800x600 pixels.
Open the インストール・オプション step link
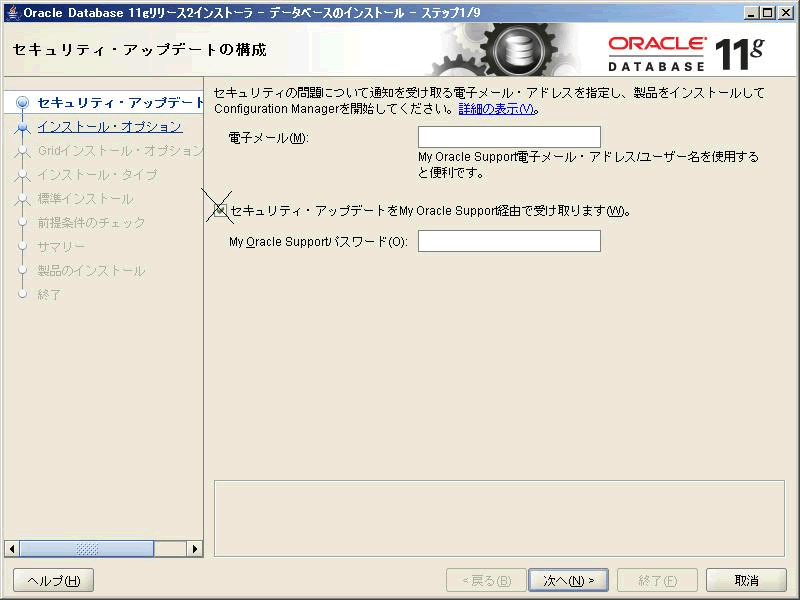click(x=109, y=127)
